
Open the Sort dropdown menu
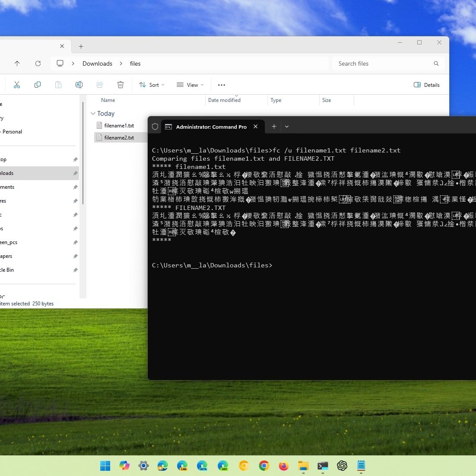click(x=152, y=85)
